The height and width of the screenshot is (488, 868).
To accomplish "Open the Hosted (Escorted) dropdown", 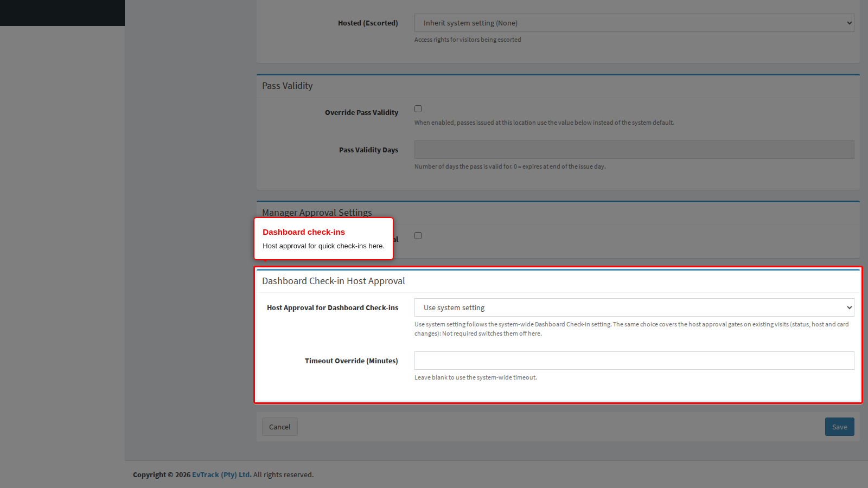I will [634, 23].
